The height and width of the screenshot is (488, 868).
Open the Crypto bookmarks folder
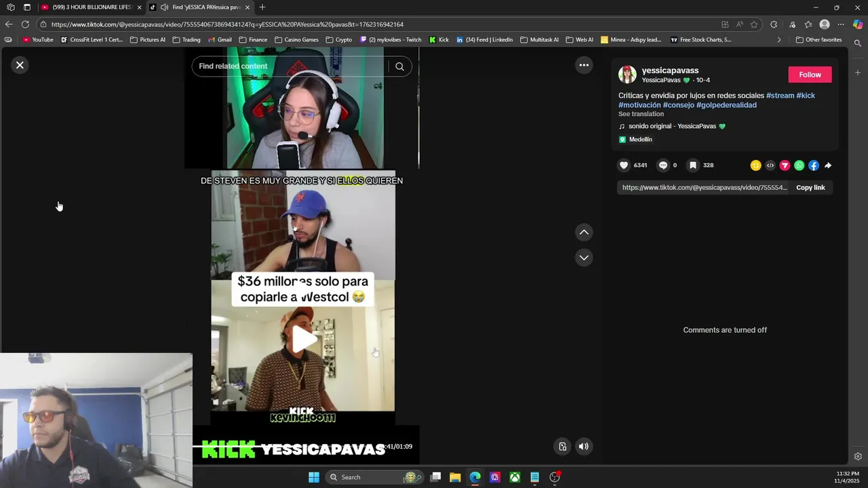coord(339,40)
